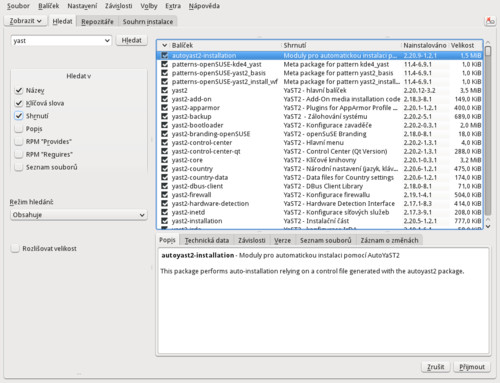Open the Obsahuje search mode dropdown
Viewport: 500px width, 383px height.
79,215
